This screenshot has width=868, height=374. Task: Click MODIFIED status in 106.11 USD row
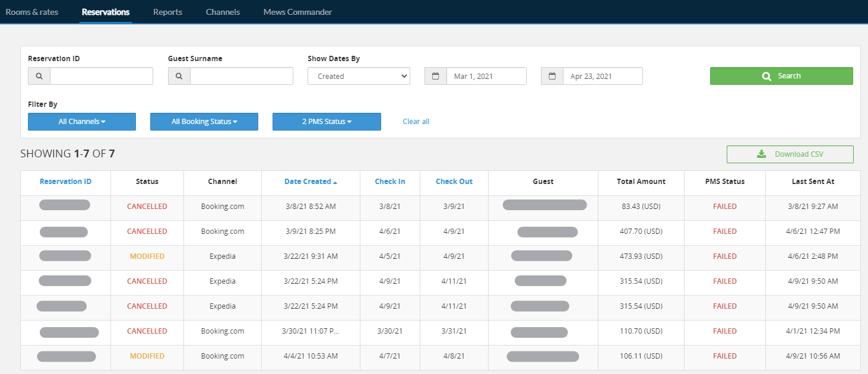tap(147, 356)
